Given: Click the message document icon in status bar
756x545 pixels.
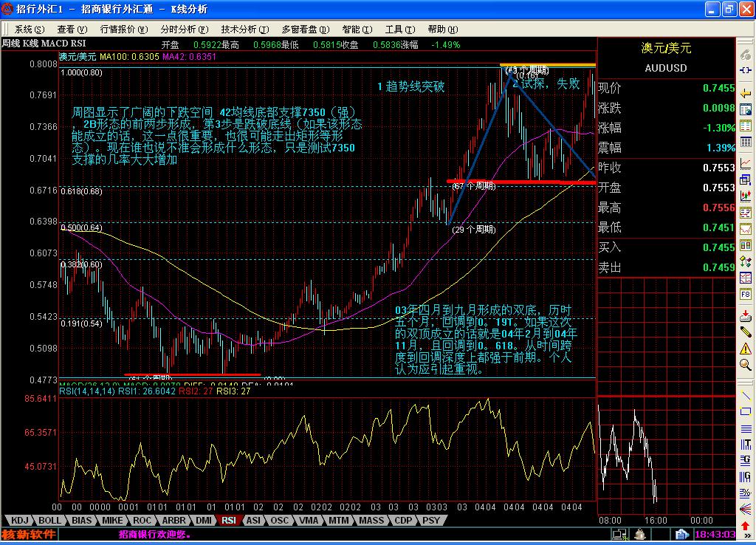Looking at the screenshot, I should tap(681, 534).
